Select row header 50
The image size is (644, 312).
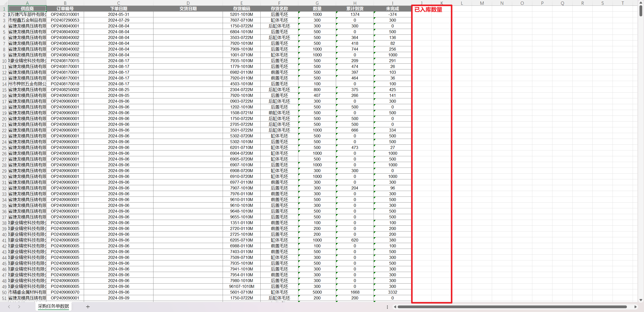pos(4,292)
